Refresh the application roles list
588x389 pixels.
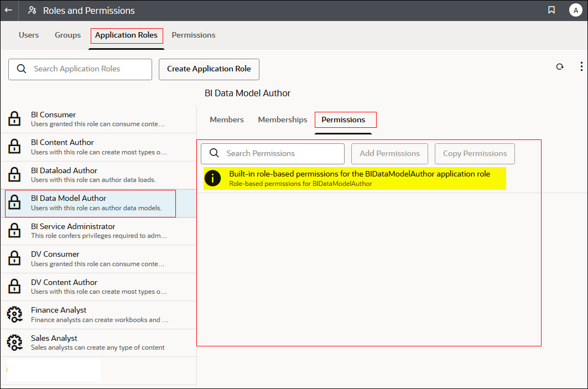[560, 66]
